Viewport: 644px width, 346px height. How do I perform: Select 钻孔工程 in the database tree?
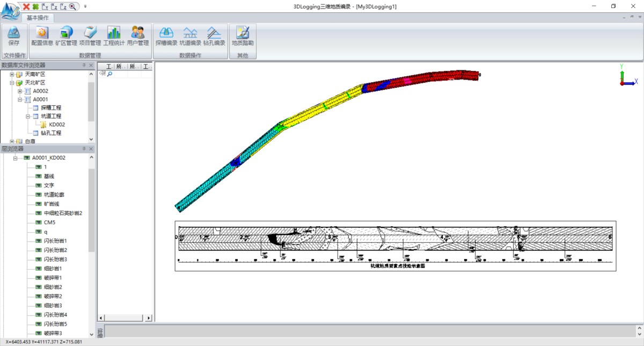(x=51, y=133)
